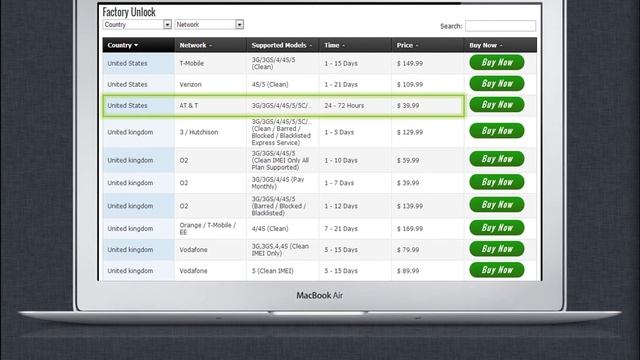Click the 24 - 72 Hours time cell

click(x=355, y=105)
